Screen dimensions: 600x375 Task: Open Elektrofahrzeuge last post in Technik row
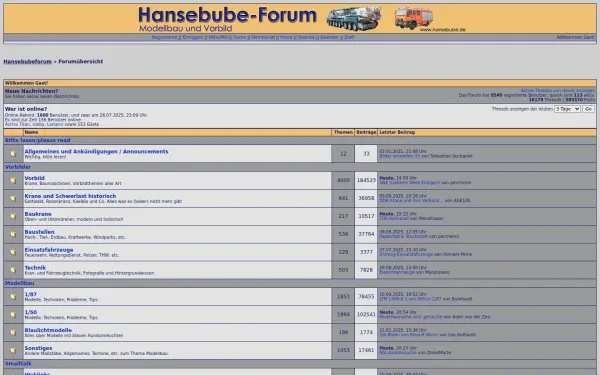click(397, 272)
